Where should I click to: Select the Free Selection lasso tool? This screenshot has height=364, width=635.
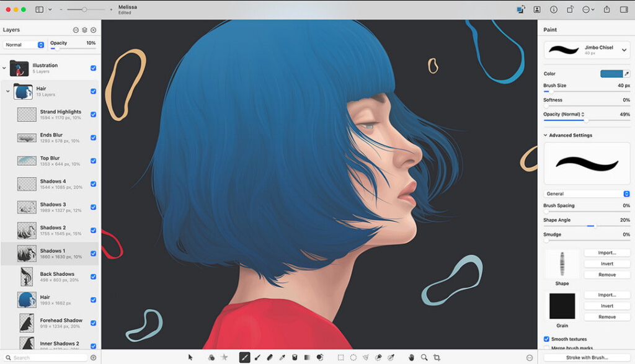[x=366, y=357]
